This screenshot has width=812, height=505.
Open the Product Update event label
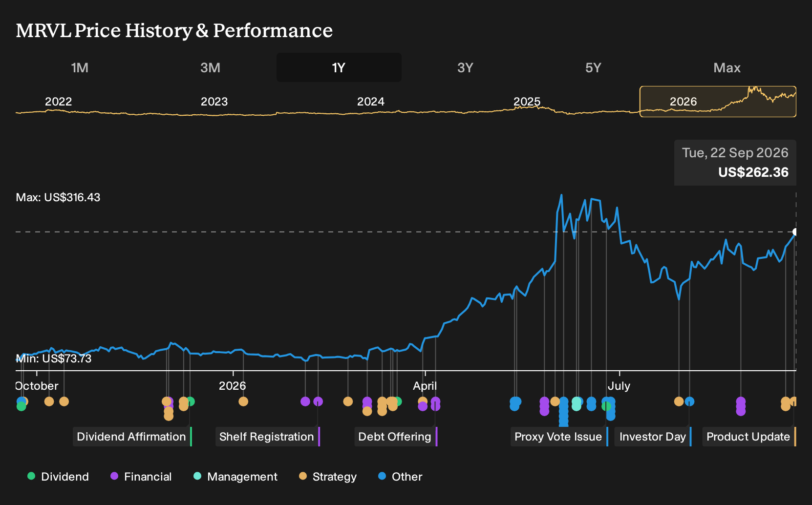point(748,437)
